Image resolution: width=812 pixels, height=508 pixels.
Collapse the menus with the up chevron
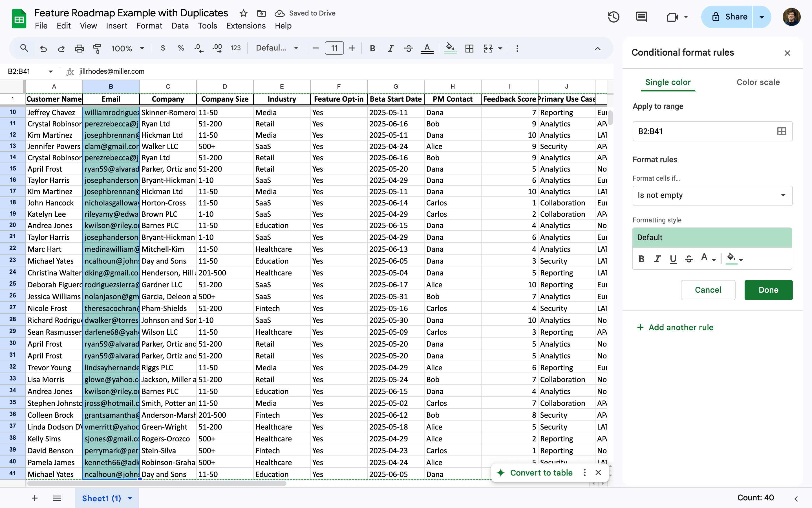point(598,49)
